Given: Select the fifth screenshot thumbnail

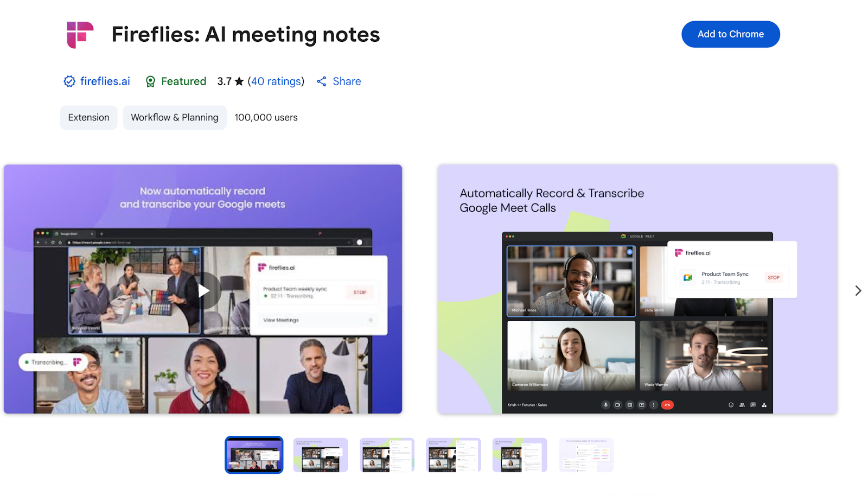Looking at the screenshot, I should pyautogui.click(x=520, y=455).
